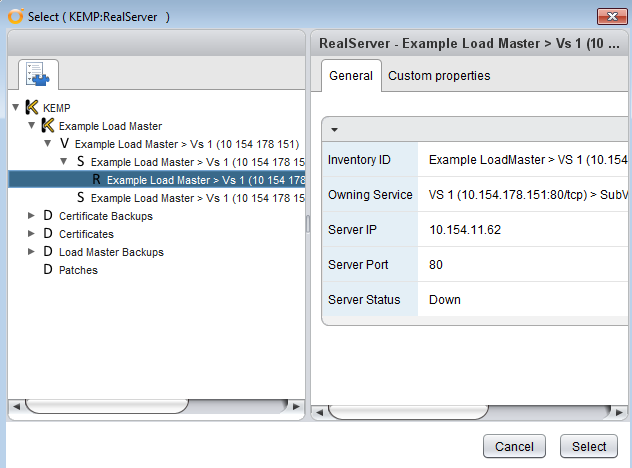Switch to the Custom properties tab
Viewport: 632px width, 468px height.
coord(439,76)
